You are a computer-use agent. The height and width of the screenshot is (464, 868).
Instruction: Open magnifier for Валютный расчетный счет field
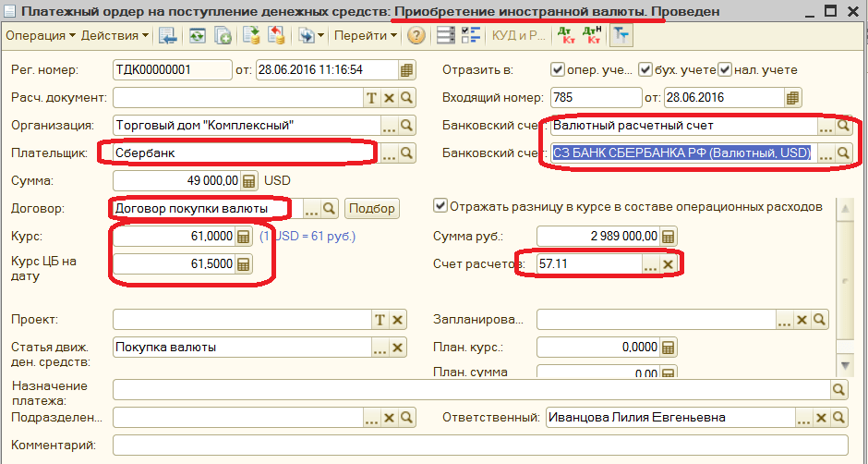(x=844, y=126)
